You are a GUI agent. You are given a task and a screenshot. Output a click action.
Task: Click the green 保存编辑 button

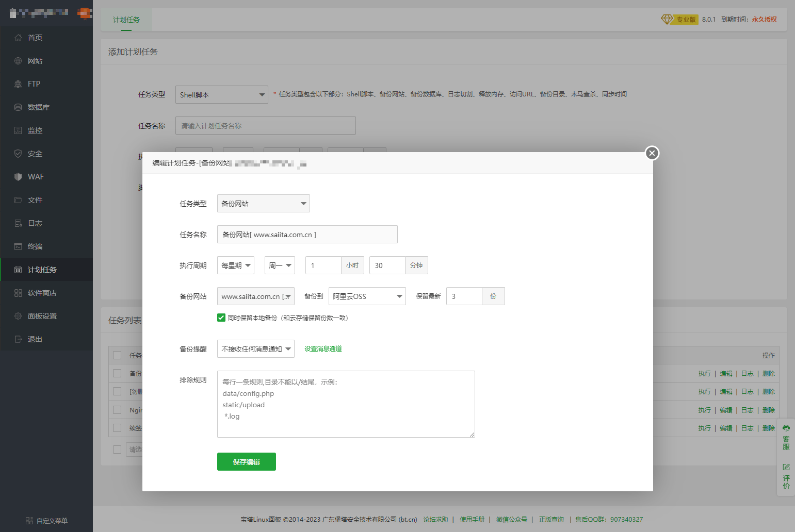coord(246,462)
